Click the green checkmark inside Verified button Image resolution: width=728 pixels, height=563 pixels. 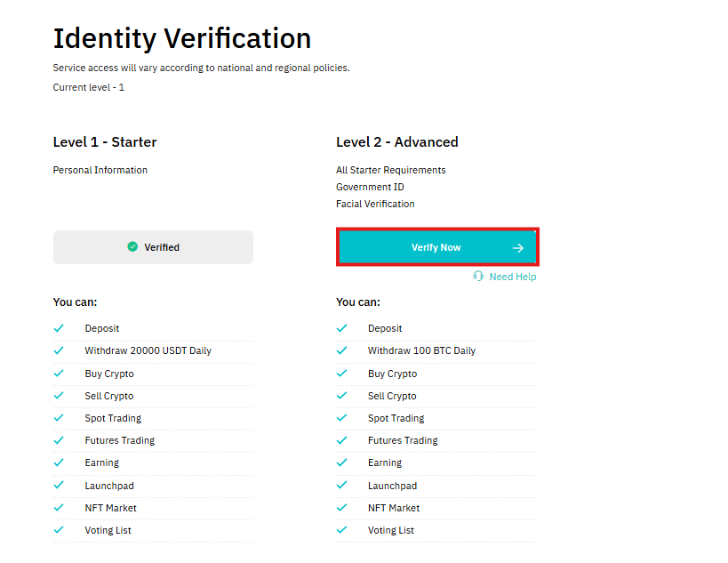[x=133, y=247]
